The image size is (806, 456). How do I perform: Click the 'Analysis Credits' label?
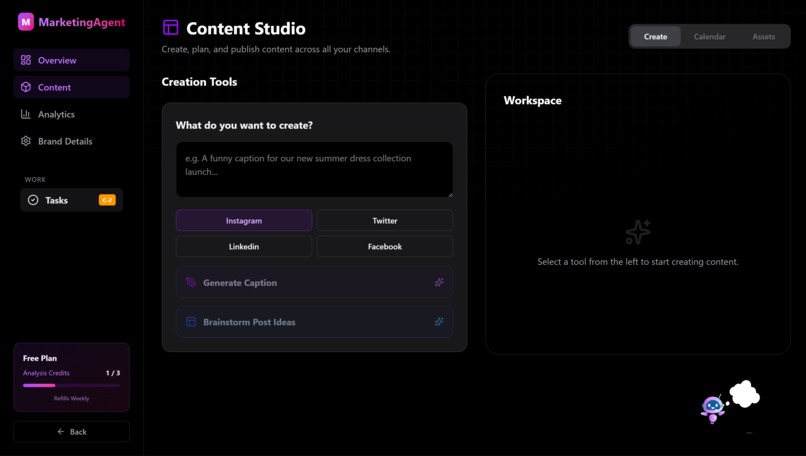click(46, 373)
